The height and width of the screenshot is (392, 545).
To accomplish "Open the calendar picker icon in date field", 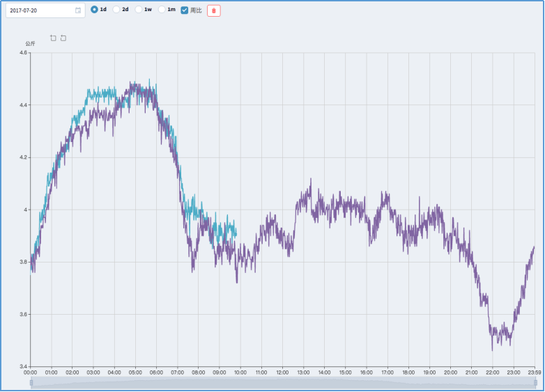I will (x=77, y=10).
